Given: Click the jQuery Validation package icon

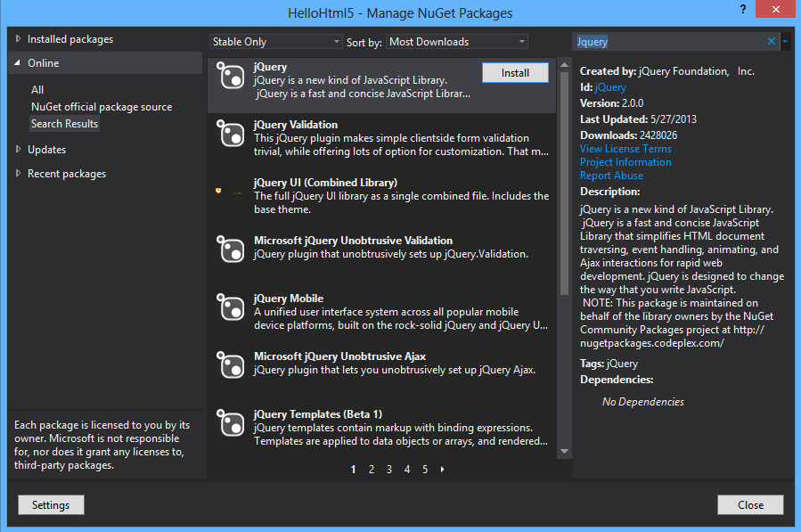Looking at the screenshot, I should coord(231,135).
